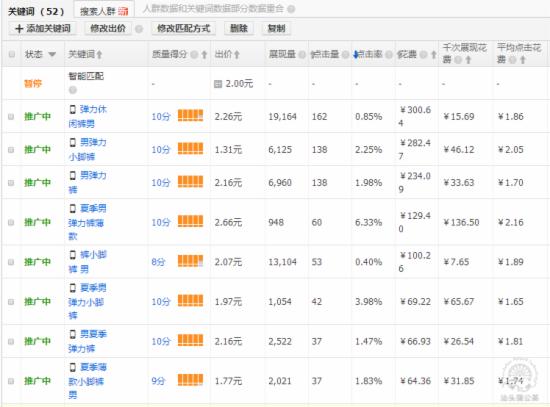Screen dimensions: 550x407
Task: Switch to the 搜索人群 tab
Action: coord(104,11)
